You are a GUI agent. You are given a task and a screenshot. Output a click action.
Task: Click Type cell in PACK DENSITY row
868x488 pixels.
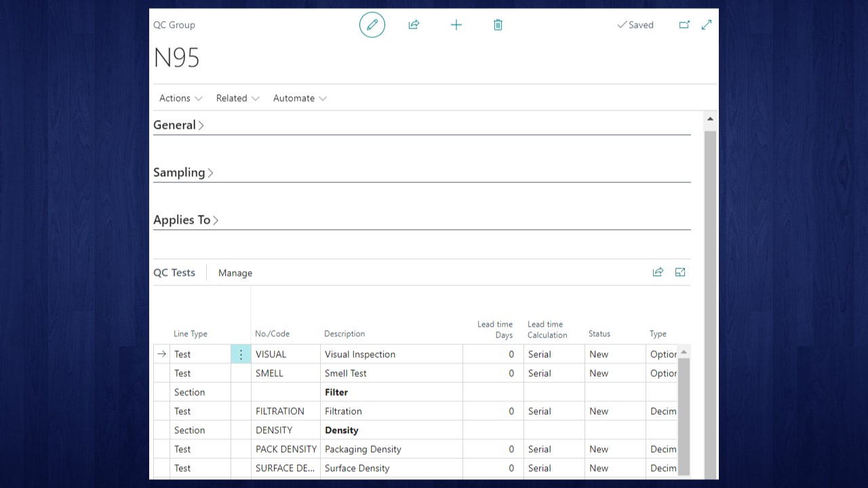(x=662, y=449)
